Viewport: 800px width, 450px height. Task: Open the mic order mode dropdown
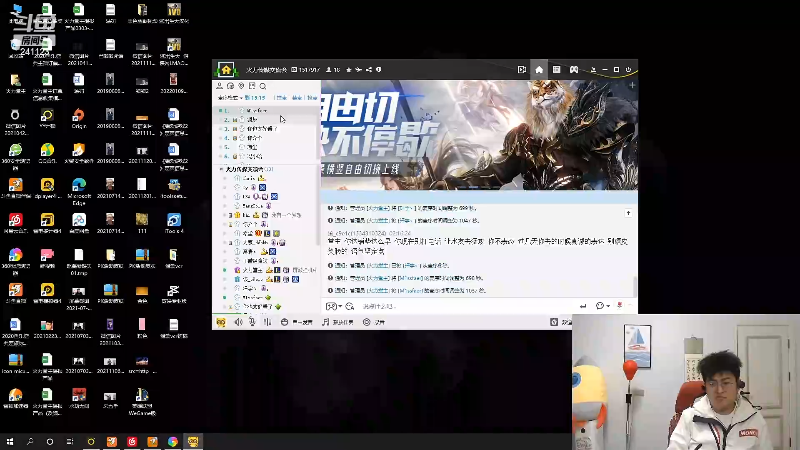coord(230,97)
